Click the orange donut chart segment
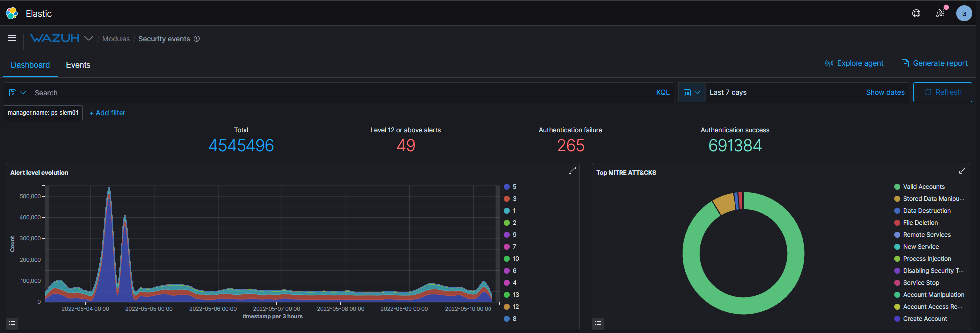The image size is (980, 333). (725, 204)
